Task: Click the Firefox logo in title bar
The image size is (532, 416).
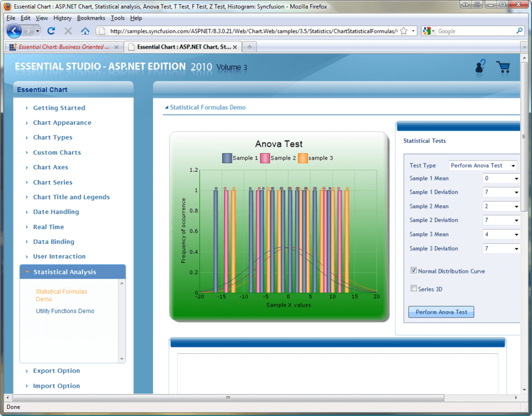Action: click(7, 6)
